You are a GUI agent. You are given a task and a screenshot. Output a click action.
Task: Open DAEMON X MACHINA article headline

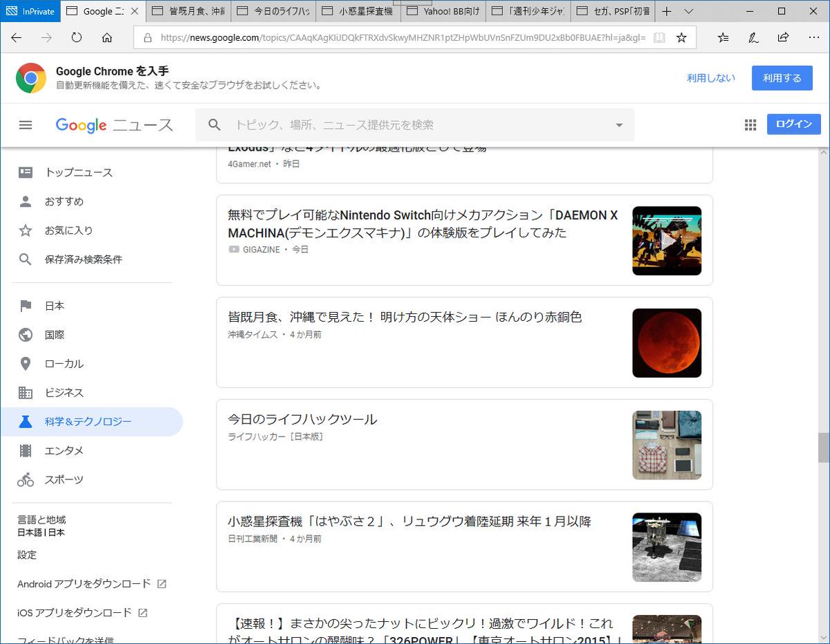pos(423,224)
